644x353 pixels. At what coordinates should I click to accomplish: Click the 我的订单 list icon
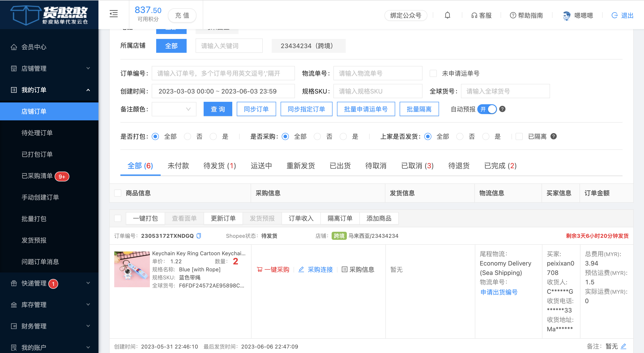click(14, 90)
